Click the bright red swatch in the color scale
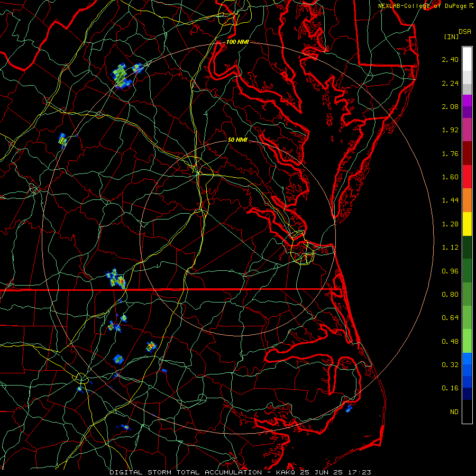This screenshot has height=476, width=476. [467, 177]
